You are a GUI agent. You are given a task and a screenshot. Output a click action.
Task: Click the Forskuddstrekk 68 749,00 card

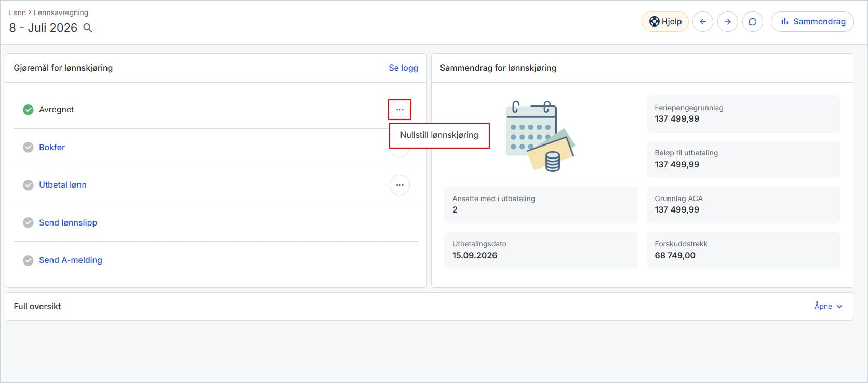pyautogui.click(x=743, y=250)
